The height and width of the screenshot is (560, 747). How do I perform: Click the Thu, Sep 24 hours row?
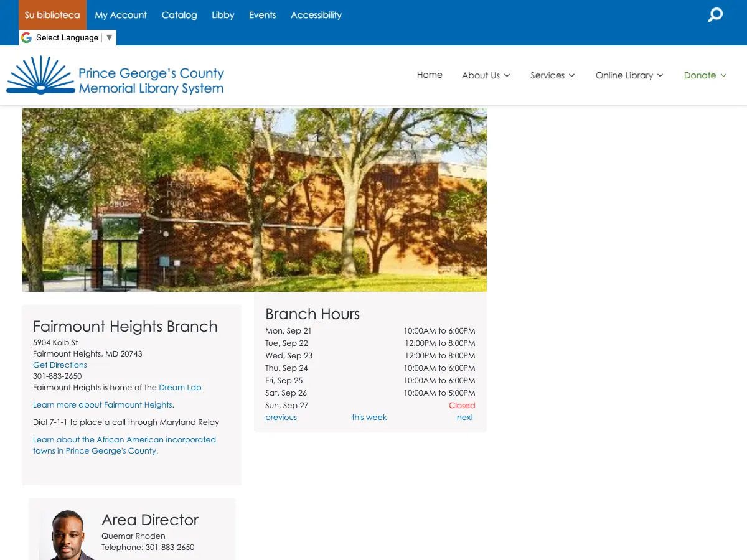[x=370, y=368]
